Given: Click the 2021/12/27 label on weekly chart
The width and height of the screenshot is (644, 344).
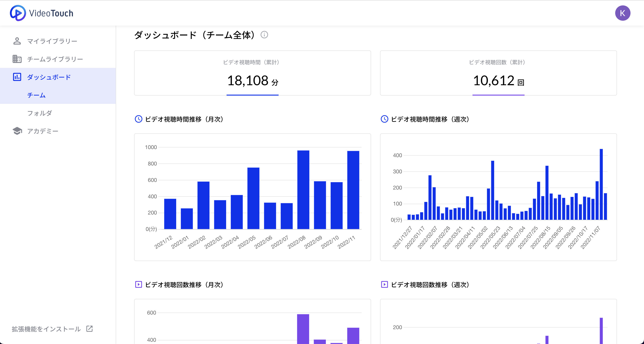Looking at the screenshot, I should point(402,237).
